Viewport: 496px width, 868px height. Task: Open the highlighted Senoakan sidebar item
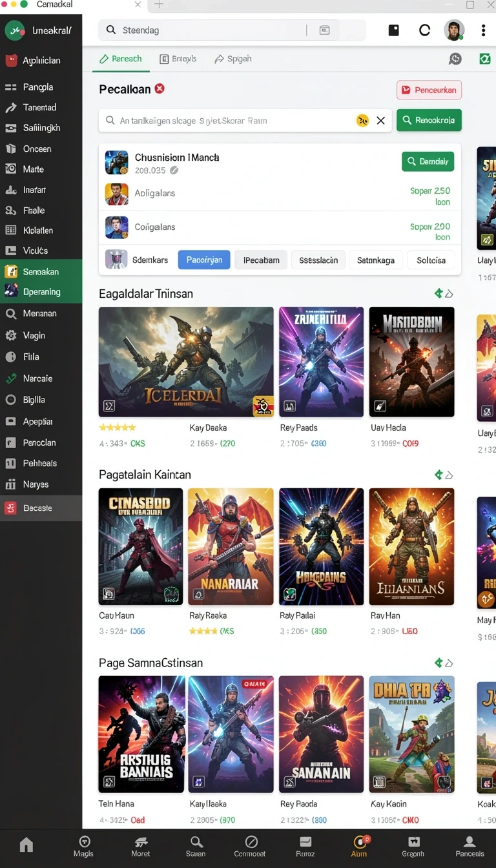(41, 271)
